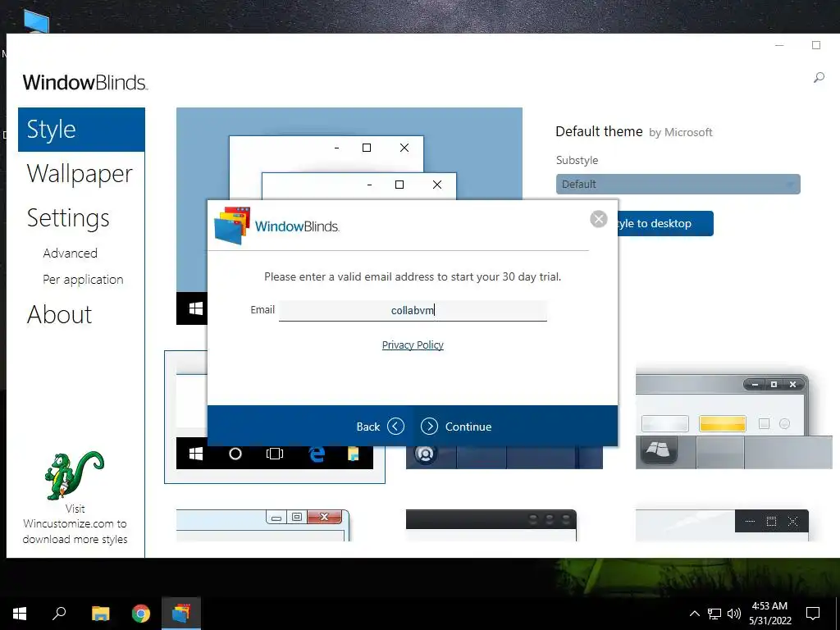
Task: Open Per application settings
Action: pyautogui.click(x=83, y=280)
